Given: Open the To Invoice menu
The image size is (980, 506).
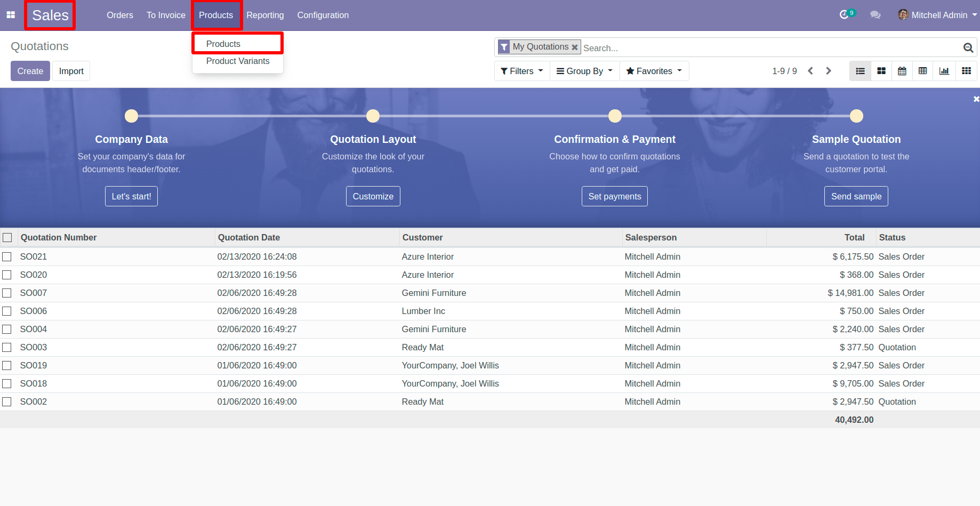Looking at the screenshot, I should point(166,15).
